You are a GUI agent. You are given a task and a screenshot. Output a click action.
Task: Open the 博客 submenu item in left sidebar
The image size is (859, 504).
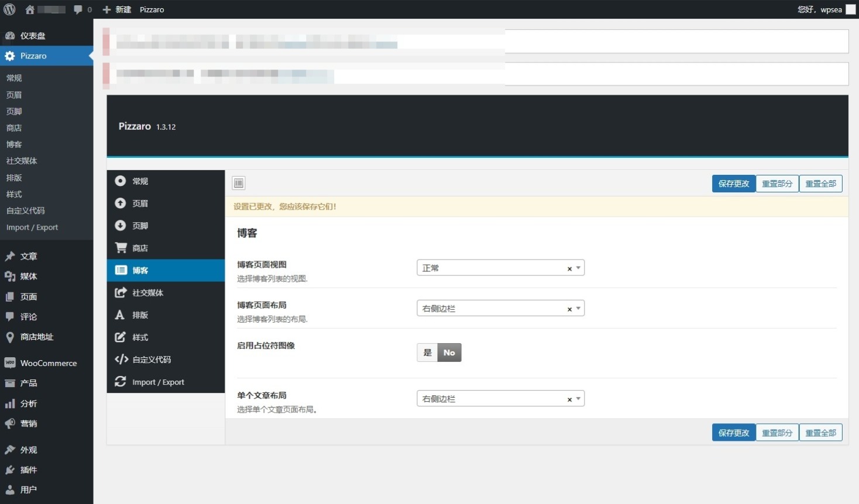click(14, 144)
